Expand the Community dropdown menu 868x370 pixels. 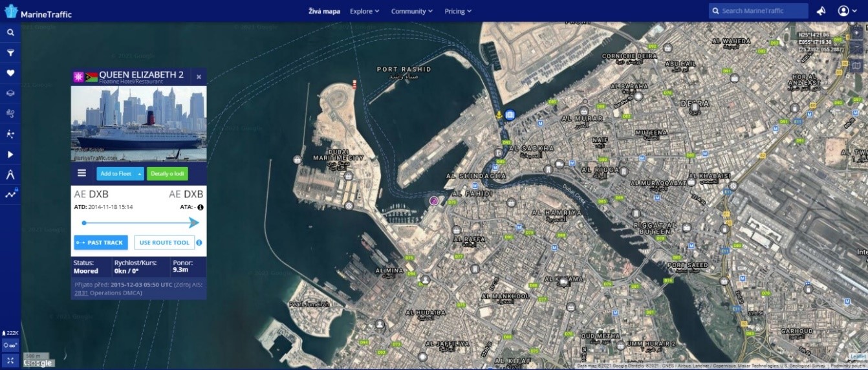412,11
